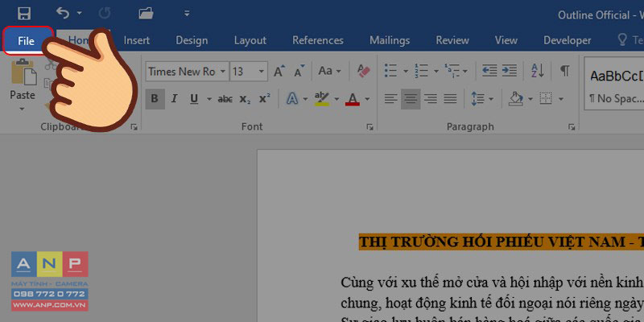The width and height of the screenshot is (644, 322).
Task: Justify the text alignment
Action: point(450,98)
